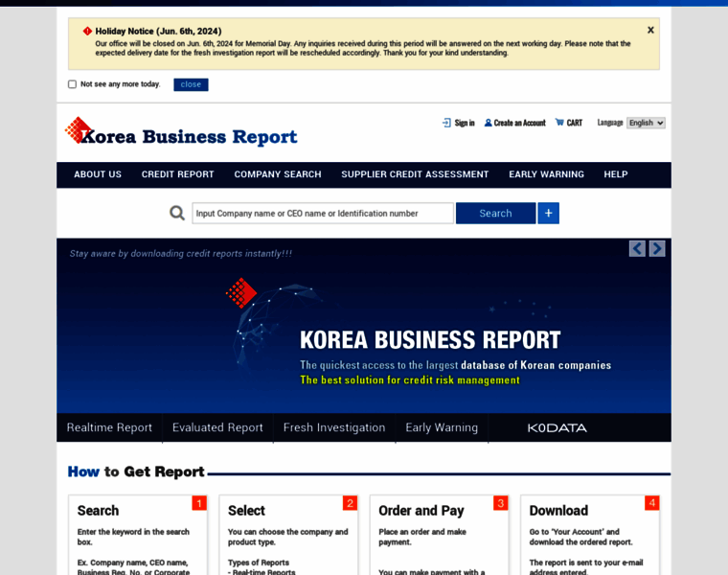Click 'Holiday Notice (Jun. 6th, 2024)' title
This screenshot has height=575, width=728.
pos(158,31)
